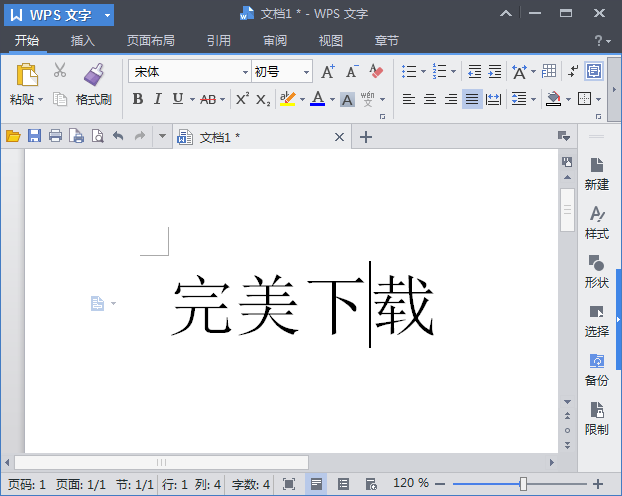Open the 页面布局 ribbon tab
The height and width of the screenshot is (496, 622).
(x=150, y=41)
